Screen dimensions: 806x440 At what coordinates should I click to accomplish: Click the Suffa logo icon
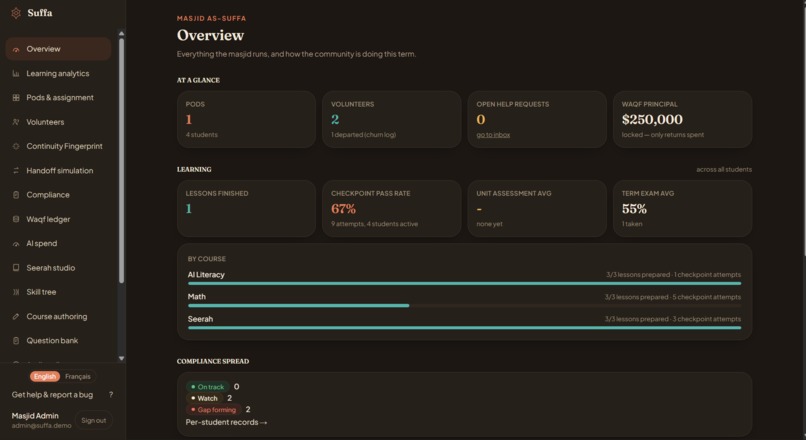tap(16, 13)
